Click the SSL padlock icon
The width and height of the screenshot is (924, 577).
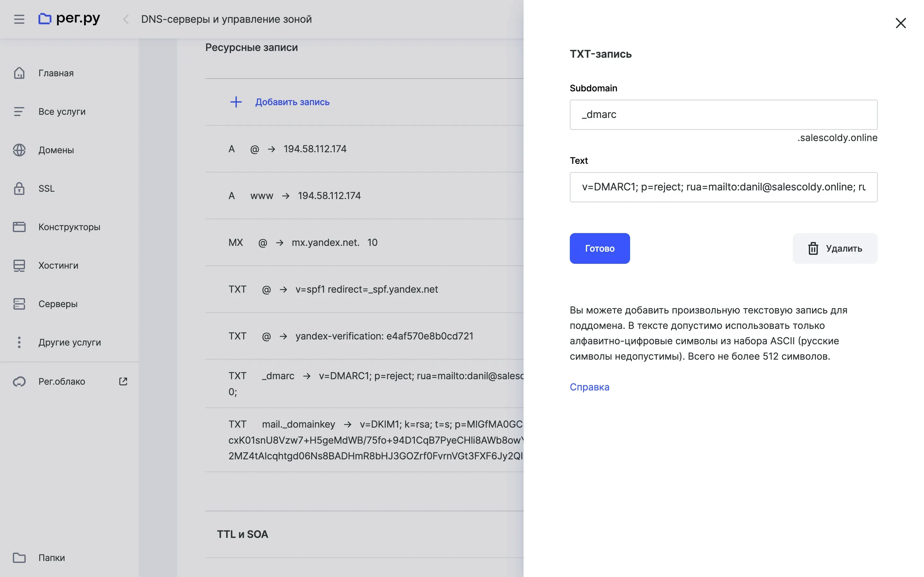pyautogui.click(x=19, y=188)
